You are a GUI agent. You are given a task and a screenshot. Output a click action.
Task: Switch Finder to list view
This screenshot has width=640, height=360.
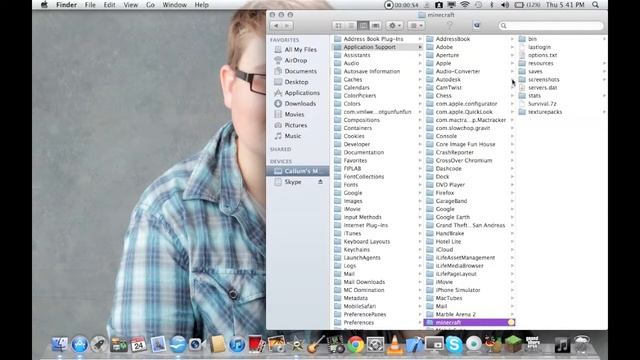click(x=351, y=26)
